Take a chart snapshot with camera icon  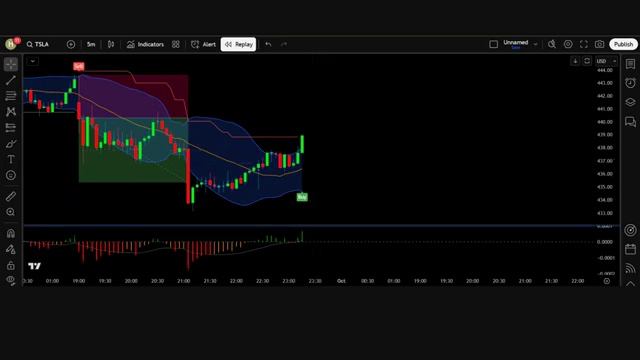coord(600,44)
